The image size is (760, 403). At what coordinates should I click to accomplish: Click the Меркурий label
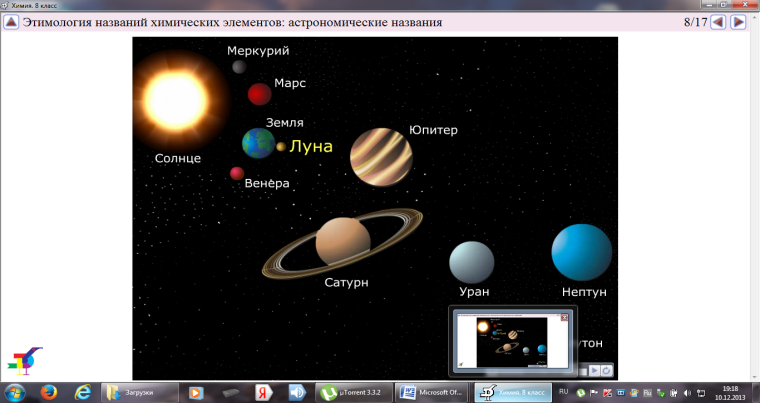point(258,50)
